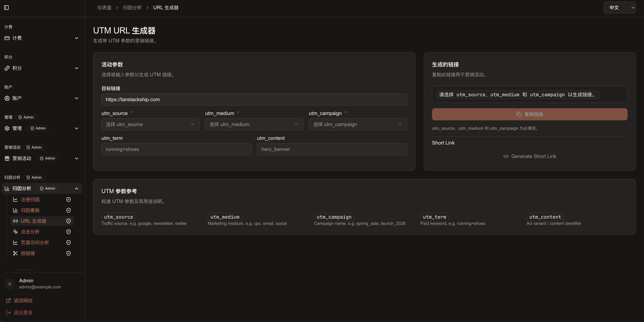
Task: Click the pointer click icon beside 点击分析
Action: 15,232
